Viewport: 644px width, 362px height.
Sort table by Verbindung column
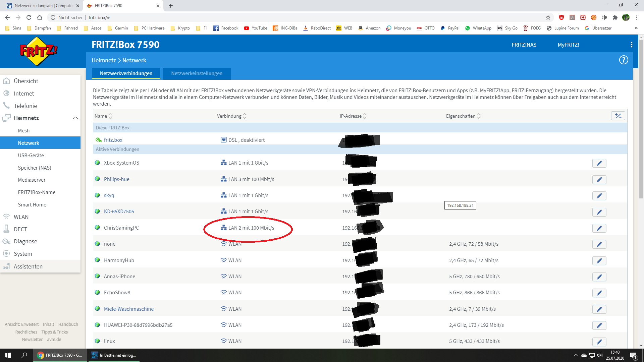click(x=231, y=116)
